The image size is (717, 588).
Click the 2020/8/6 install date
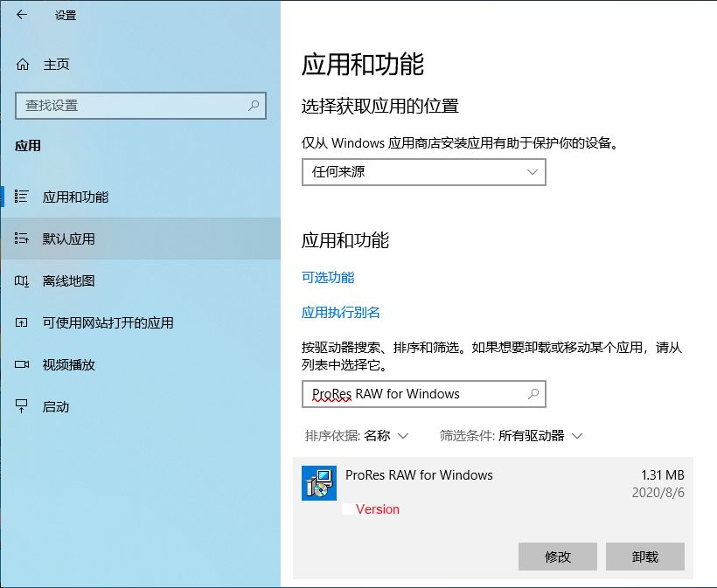point(658,493)
